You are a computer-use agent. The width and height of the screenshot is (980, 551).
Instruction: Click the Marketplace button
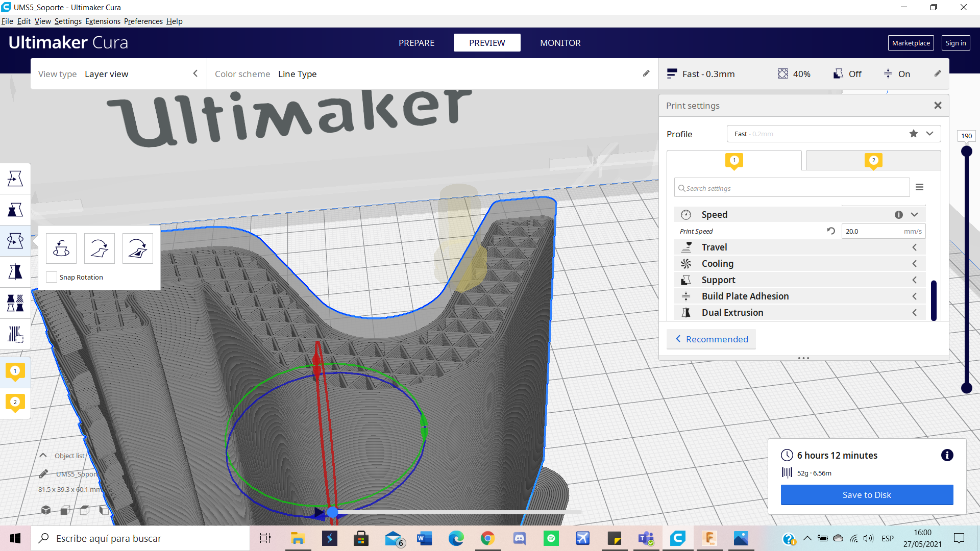coord(911,43)
